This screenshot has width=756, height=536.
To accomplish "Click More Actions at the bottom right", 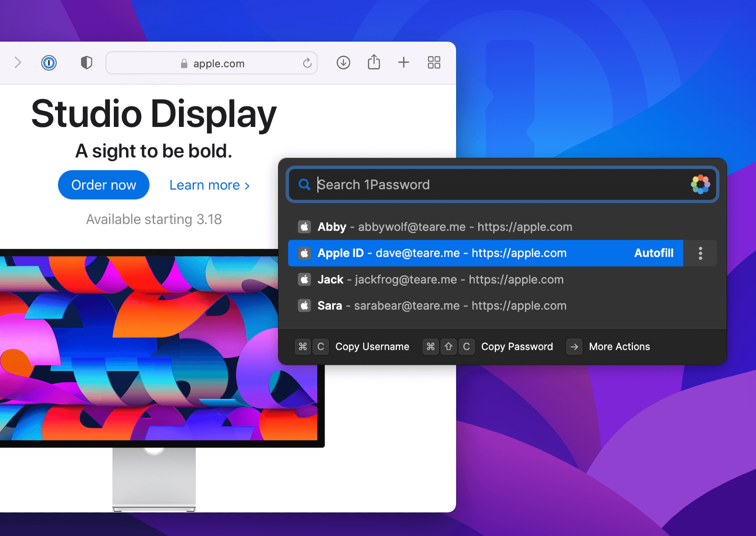I will click(619, 346).
